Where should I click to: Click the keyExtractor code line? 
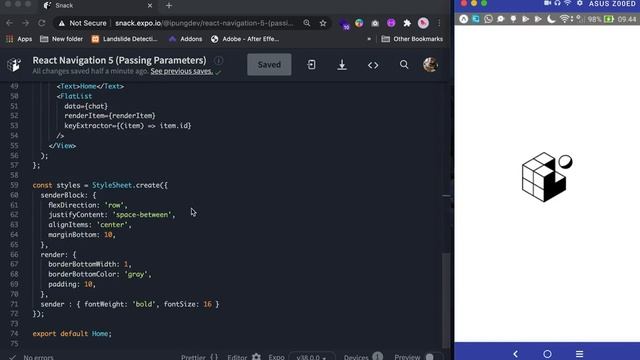128,126
